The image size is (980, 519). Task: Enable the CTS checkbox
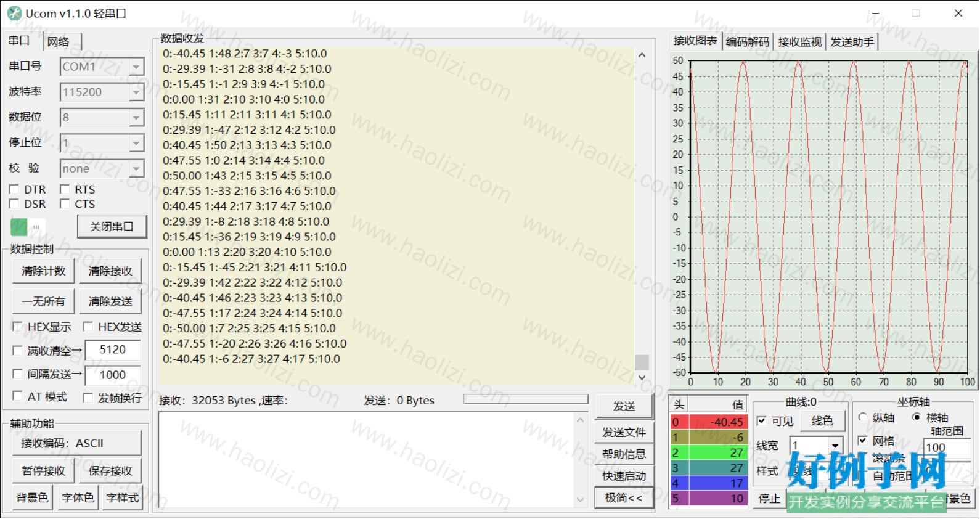[x=65, y=204]
